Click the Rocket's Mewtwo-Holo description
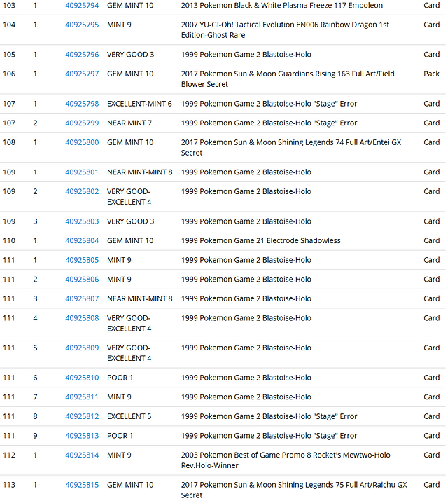Viewport: 448px width, 501px height. click(286, 460)
